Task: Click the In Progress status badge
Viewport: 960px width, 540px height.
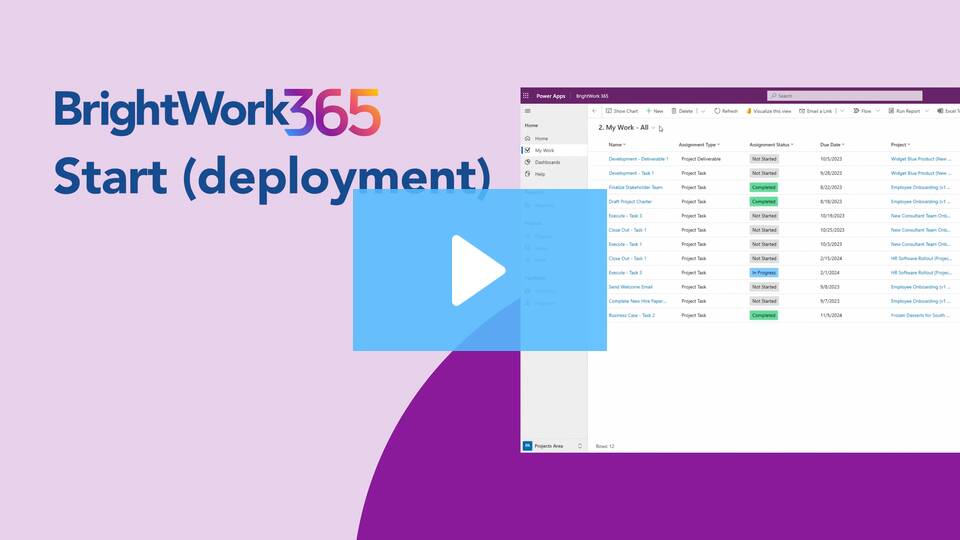Action: point(763,272)
